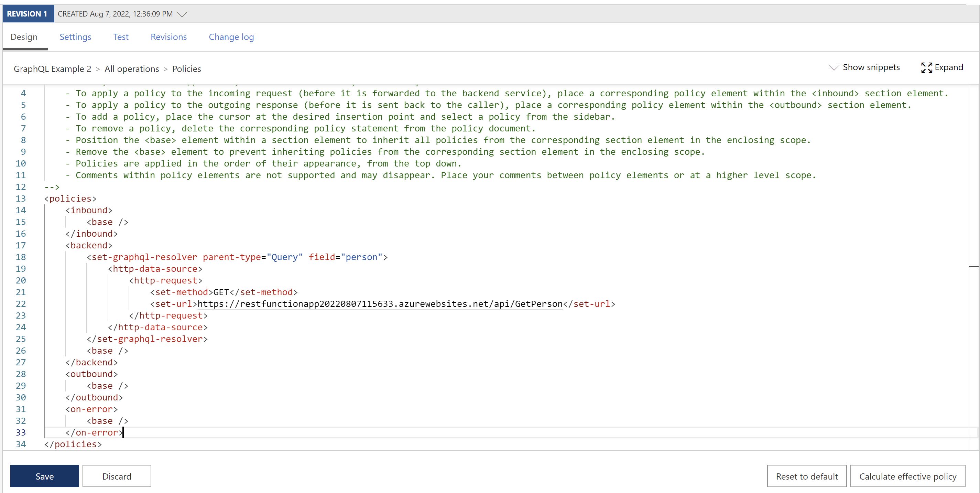Open the GetPerson URL in set-url line
Image resolution: width=980 pixels, height=493 pixels.
click(380, 304)
